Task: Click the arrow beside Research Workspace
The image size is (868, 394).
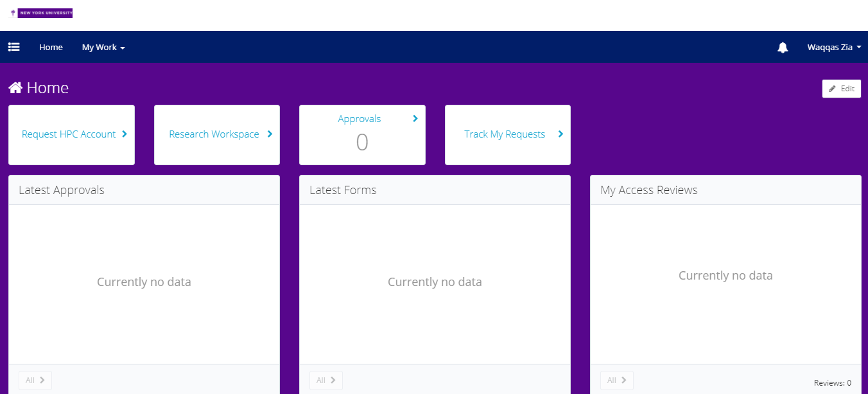Action: pos(270,134)
